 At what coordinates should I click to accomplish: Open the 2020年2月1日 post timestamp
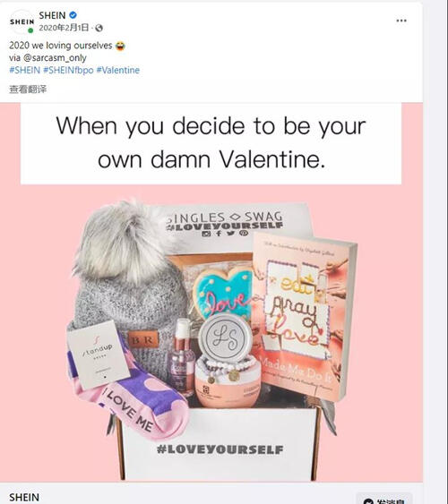[x=64, y=28]
